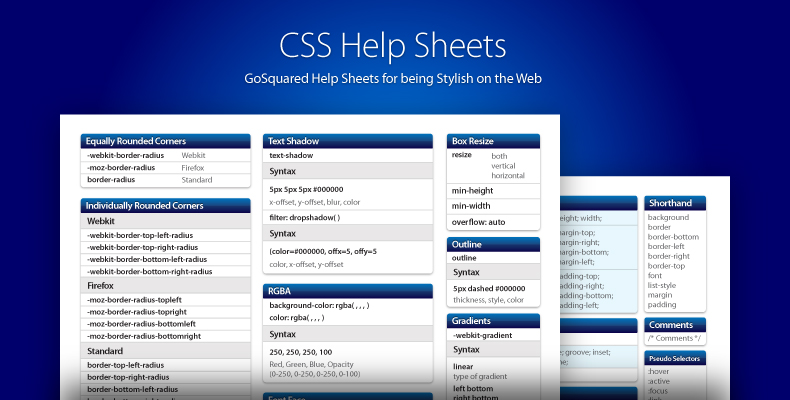Click "border-bottom-left-radius" row
The image size is (790, 400).
pos(165,389)
